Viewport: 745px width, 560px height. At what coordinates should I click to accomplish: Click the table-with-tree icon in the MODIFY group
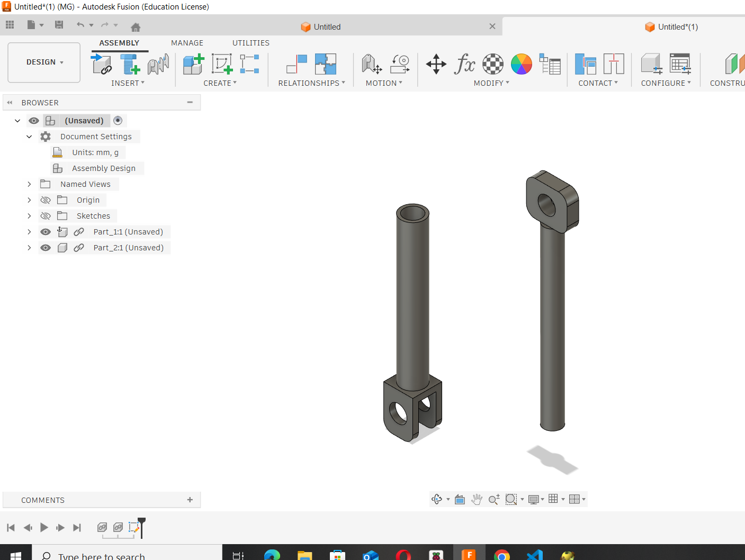pyautogui.click(x=550, y=64)
